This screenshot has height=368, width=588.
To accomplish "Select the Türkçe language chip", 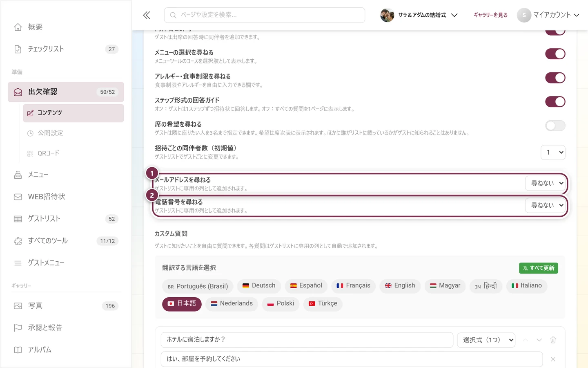I will 323,304.
